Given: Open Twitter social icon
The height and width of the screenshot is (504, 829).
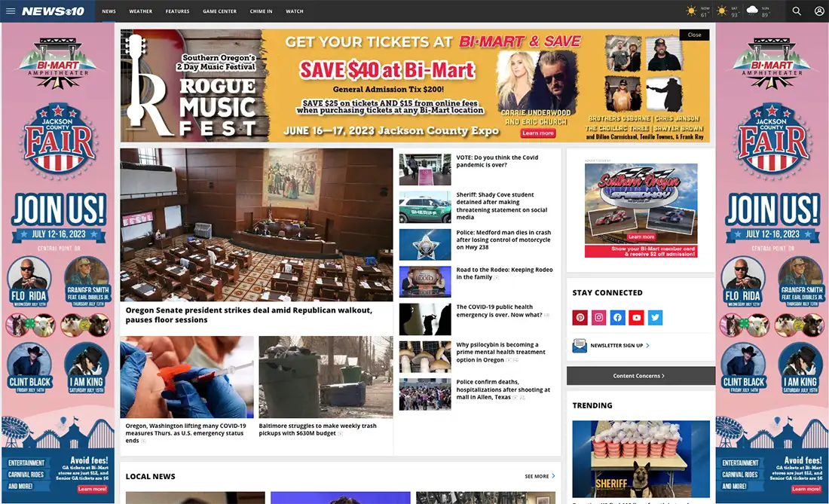Looking at the screenshot, I should coord(655,317).
